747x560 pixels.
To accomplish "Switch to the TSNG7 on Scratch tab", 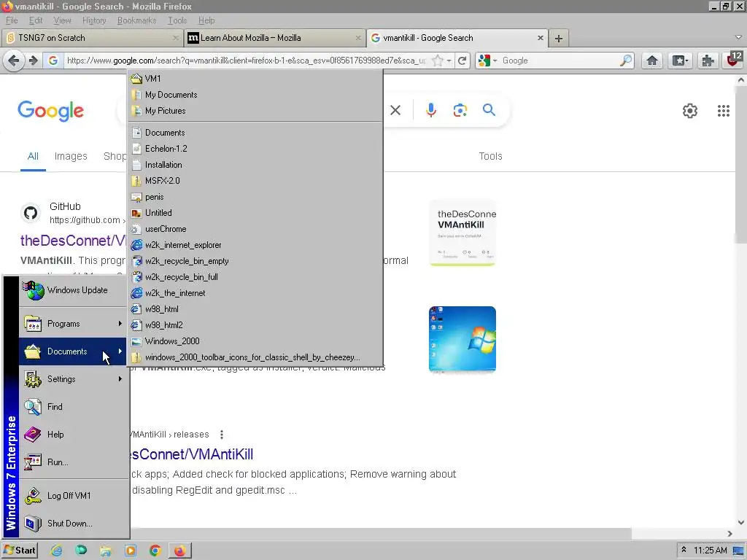I will point(92,38).
